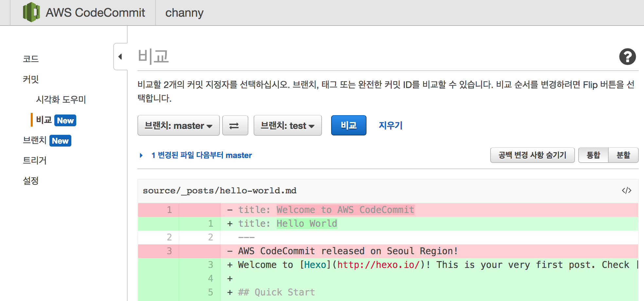Open the '1 변경된 파일 다음부터 master' link
644x301 pixels.
click(202, 155)
